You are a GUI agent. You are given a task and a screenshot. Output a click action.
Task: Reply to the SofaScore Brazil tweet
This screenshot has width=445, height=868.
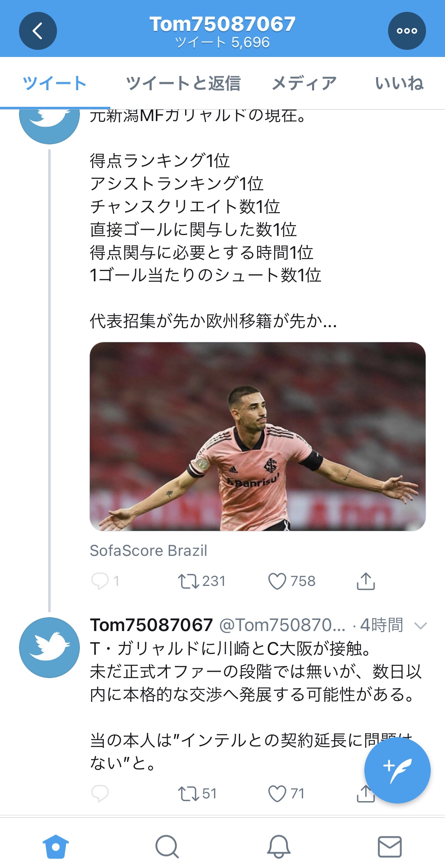100,581
